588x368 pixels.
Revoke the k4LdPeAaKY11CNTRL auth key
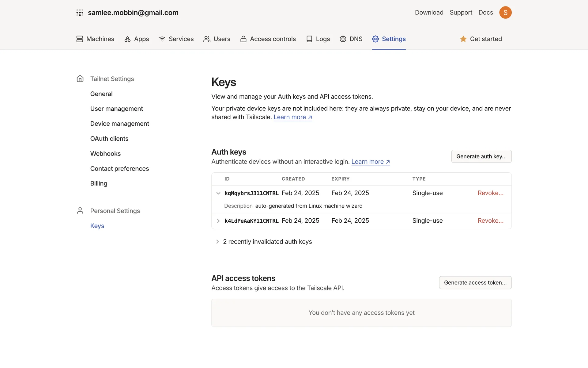click(490, 221)
